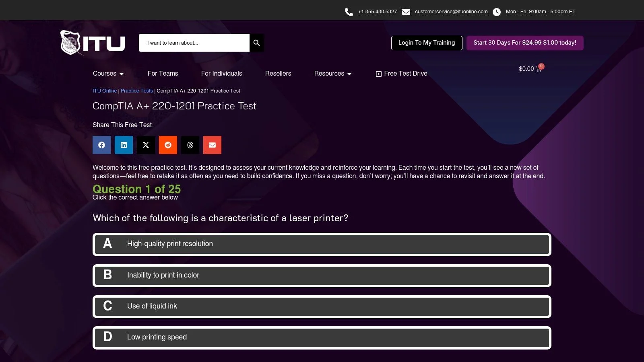Click Start 30 Days For $1.00 button
The image size is (644, 362).
coord(525,43)
